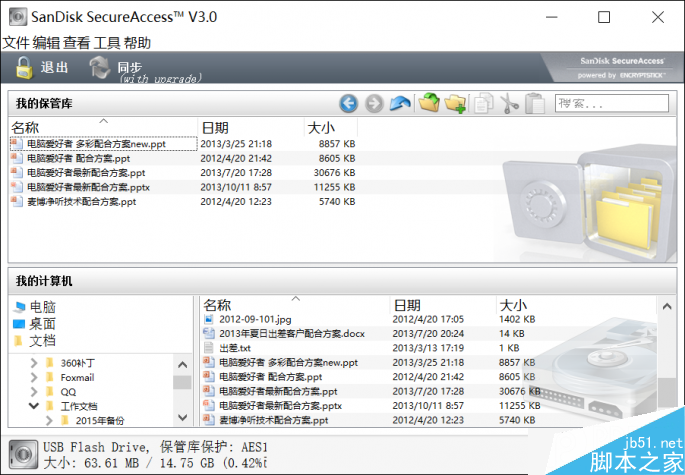Click the pptx icon of 电脑爱好者最新配合方案.pptx in vault

[17, 187]
